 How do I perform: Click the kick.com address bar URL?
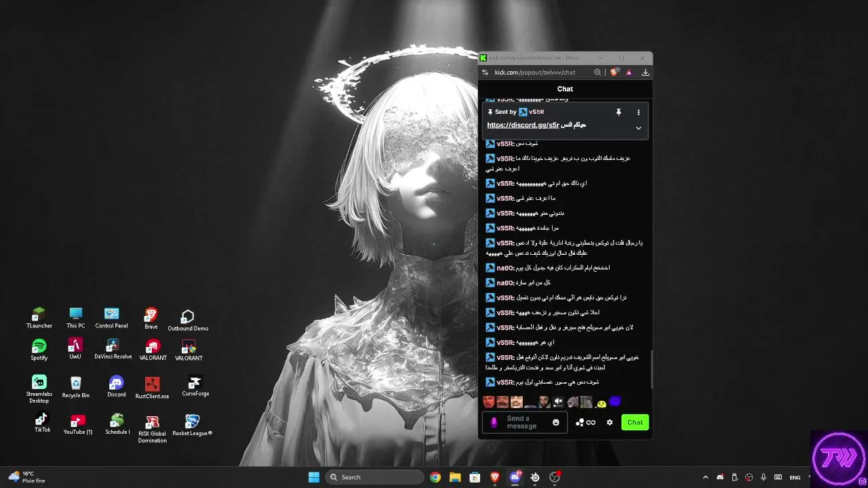point(535,72)
